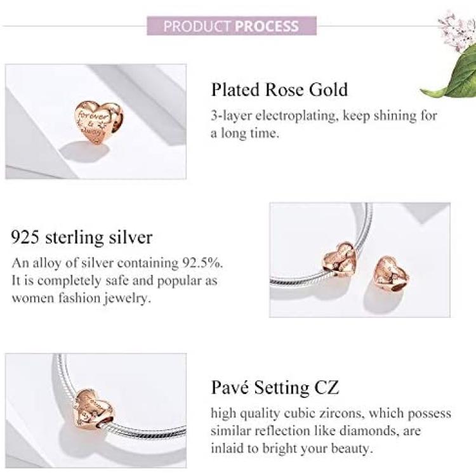Click the heart charm threaded on snake chain
The width and height of the screenshot is (476, 476).
(340, 259)
